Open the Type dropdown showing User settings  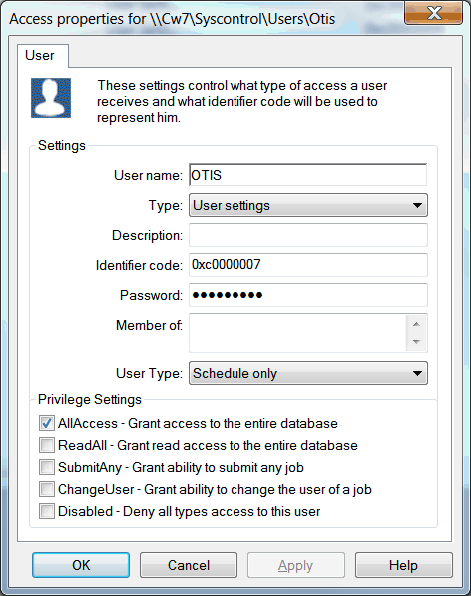[308, 205]
